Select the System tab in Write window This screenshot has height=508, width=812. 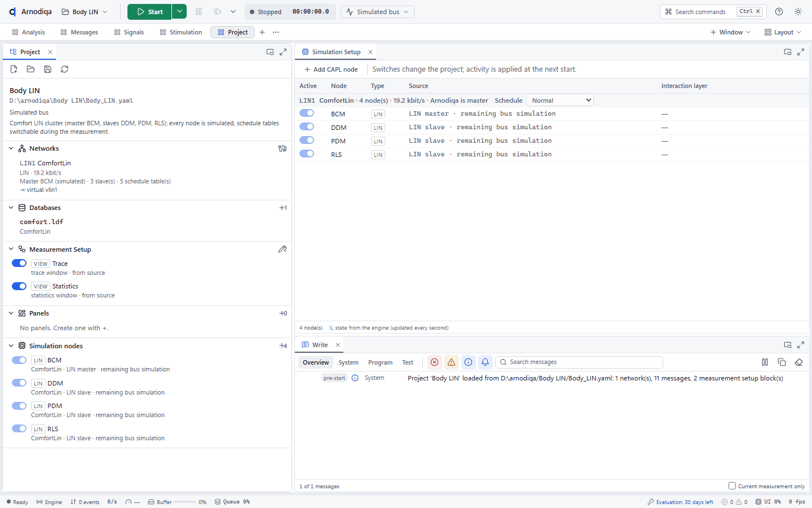click(x=348, y=362)
